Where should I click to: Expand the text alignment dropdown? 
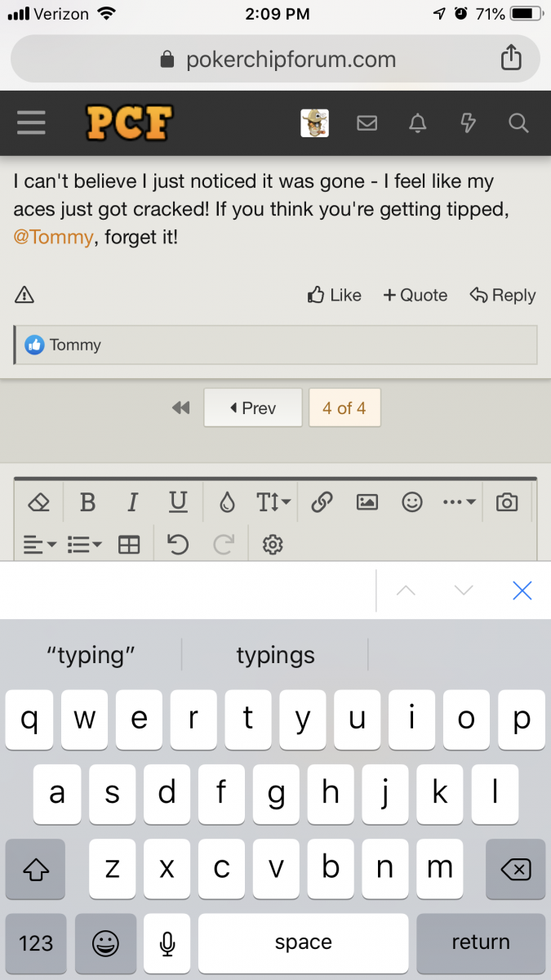(38, 545)
